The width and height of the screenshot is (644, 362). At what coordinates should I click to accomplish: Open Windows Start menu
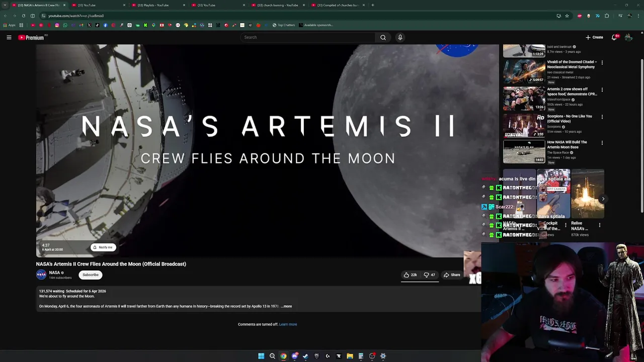tap(261, 356)
